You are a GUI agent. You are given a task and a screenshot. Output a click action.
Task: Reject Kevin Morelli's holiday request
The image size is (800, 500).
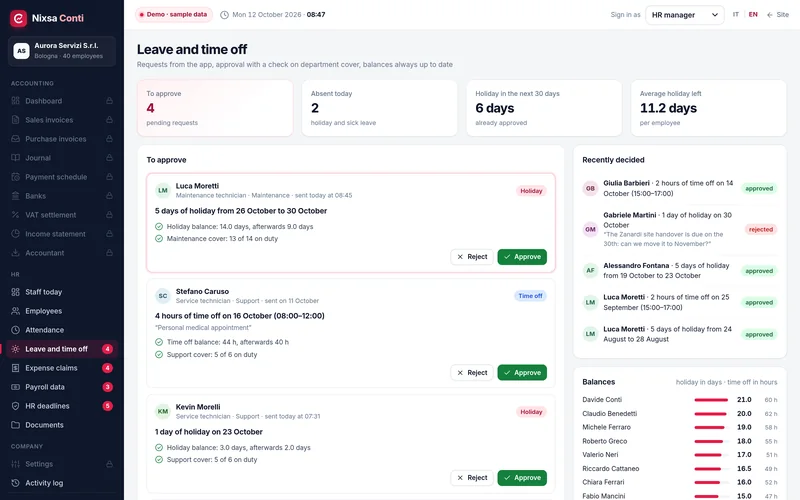point(472,478)
